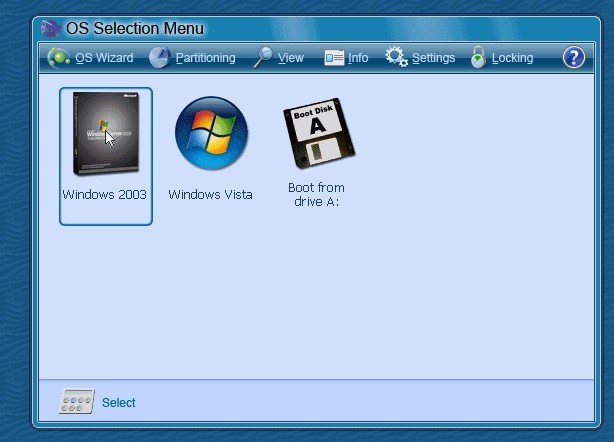Open help via question mark icon
614x442 pixels.
pos(574,58)
